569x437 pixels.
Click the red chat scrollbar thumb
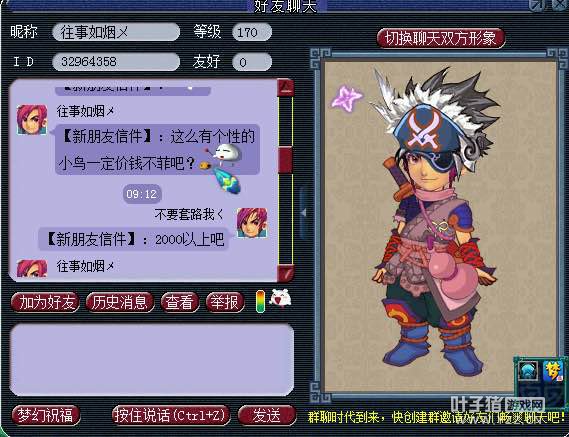coord(286,159)
